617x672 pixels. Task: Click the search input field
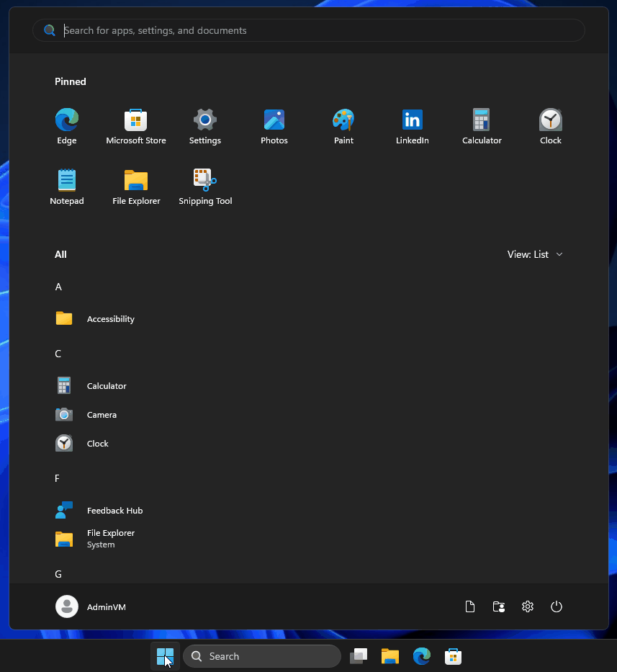[x=308, y=30]
